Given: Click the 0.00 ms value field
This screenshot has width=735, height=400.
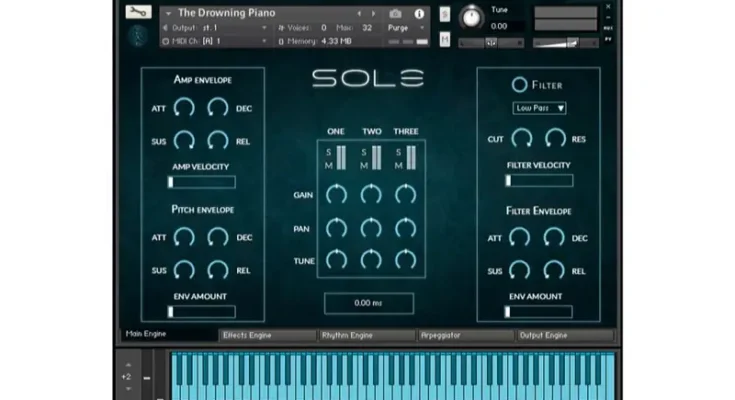Looking at the screenshot, I should [370, 303].
